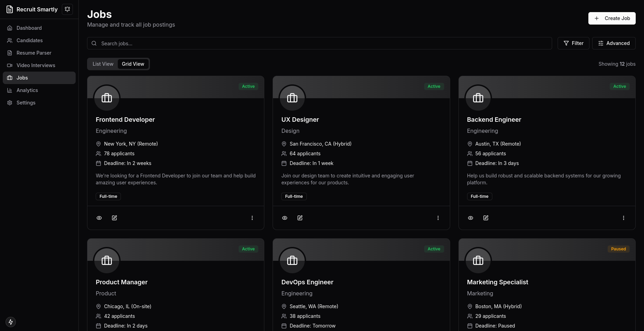Viewport: 644px width, 331px height.
Task: Click "Austin, TX (Remote)" location
Action: [x=498, y=144]
